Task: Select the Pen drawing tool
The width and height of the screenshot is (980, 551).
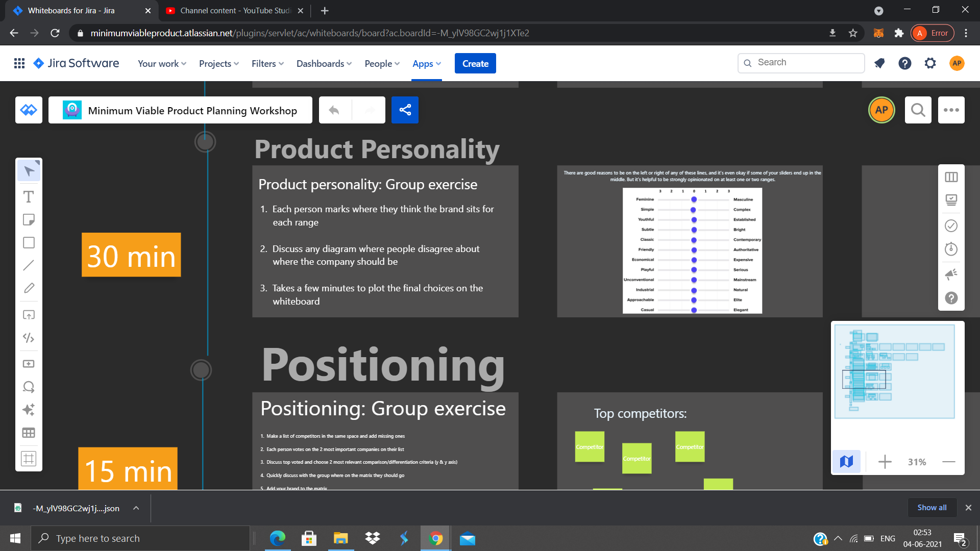Action: 29,288
